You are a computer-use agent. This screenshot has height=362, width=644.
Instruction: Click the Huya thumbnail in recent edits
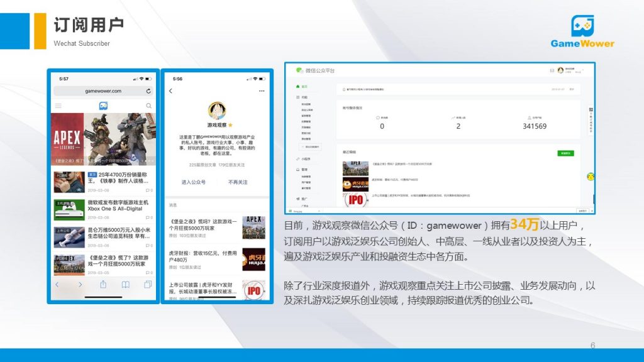coord(355,184)
